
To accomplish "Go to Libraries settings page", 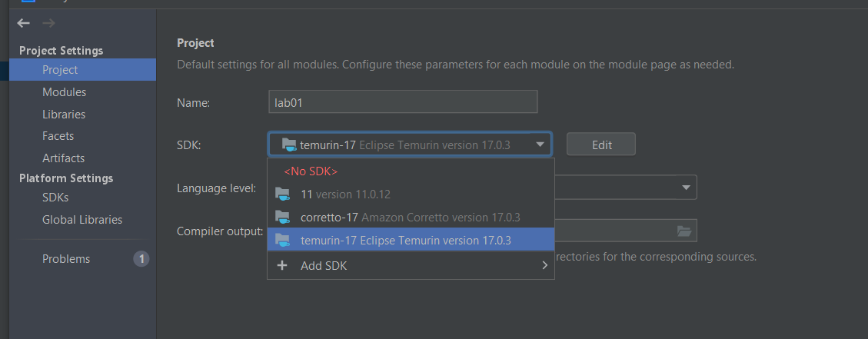I will click(x=64, y=115).
